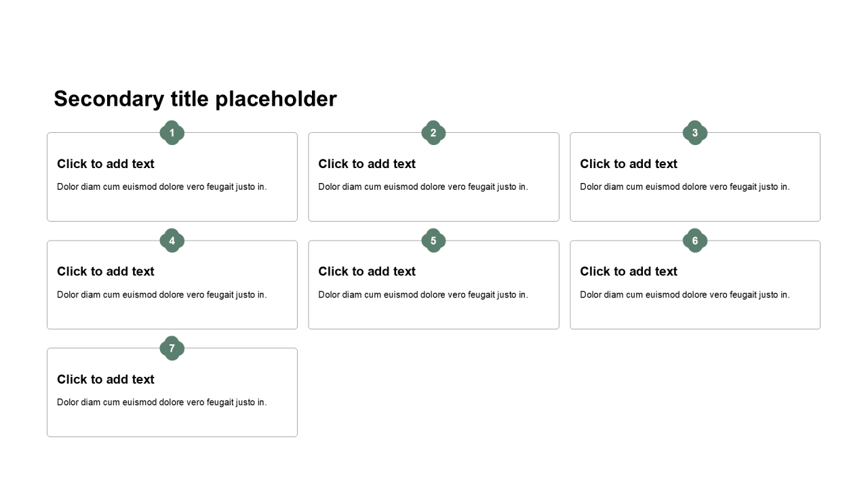
Task: Click 'Click to add text' heading in card 5
Action: (367, 272)
